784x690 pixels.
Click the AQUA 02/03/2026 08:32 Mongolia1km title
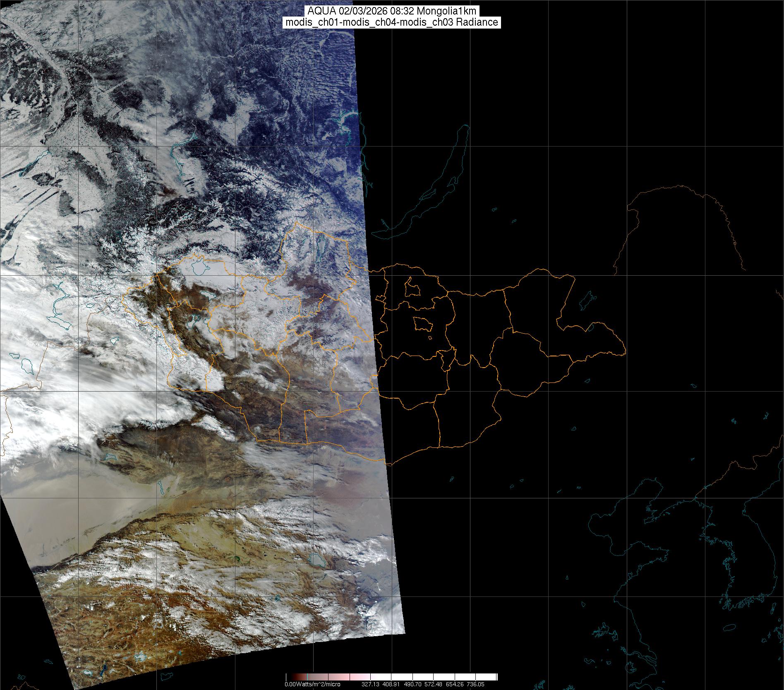coord(392,11)
